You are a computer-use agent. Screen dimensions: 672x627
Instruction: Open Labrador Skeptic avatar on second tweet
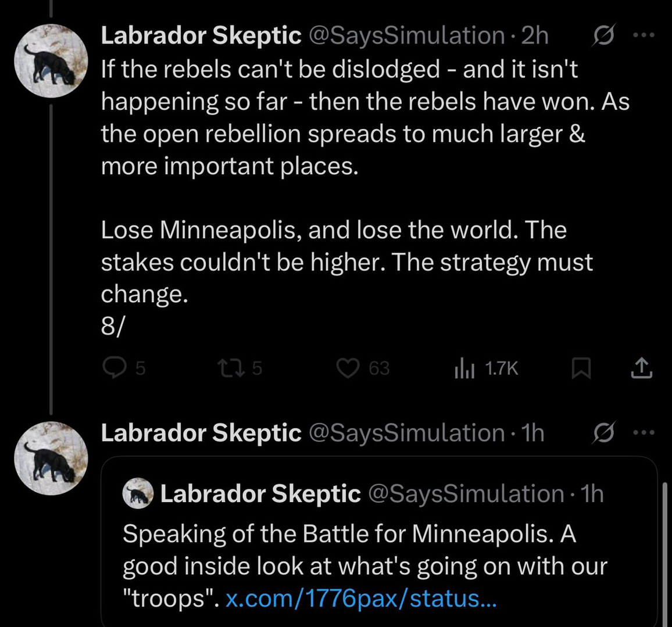(x=51, y=458)
